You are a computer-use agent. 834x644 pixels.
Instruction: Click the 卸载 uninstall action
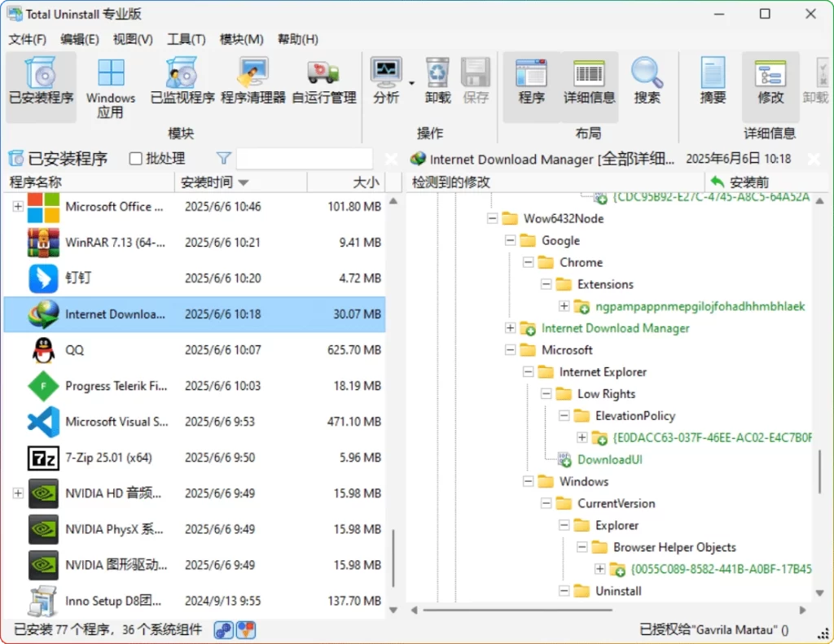click(x=437, y=77)
